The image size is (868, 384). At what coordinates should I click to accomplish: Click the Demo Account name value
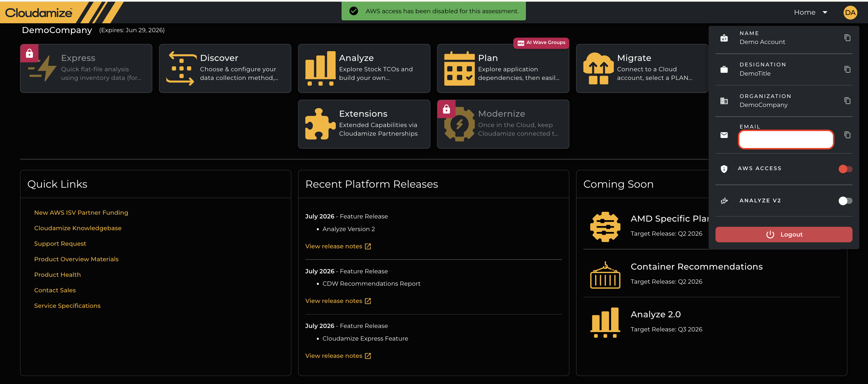click(762, 42)
